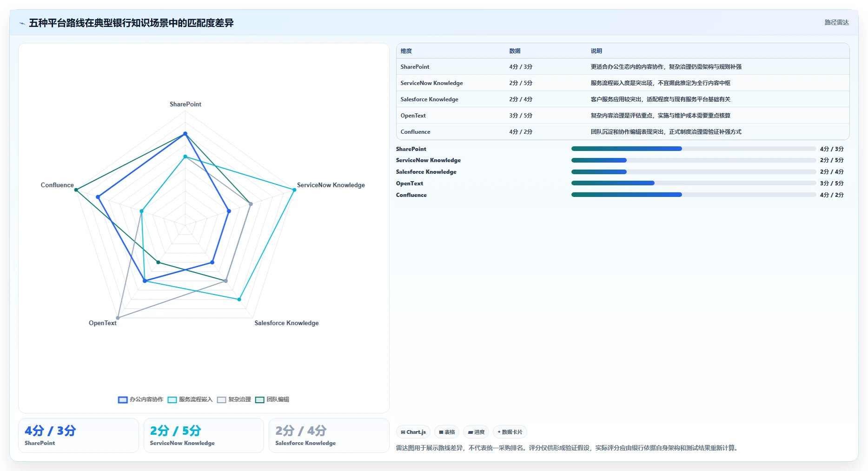
Task: Click the 数据 table column header
Action: click(515, 51)
